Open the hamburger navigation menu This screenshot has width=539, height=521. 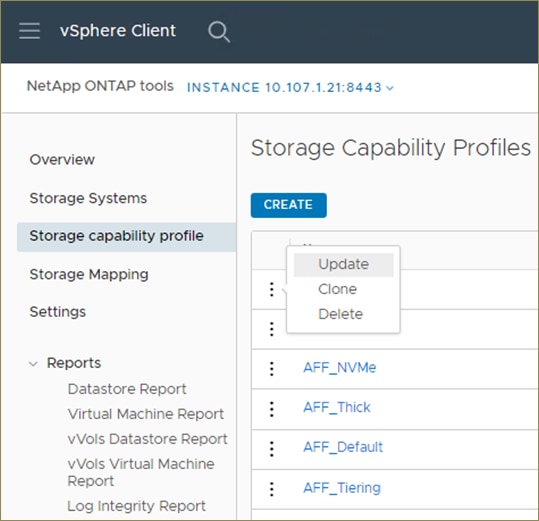point(30,31)
